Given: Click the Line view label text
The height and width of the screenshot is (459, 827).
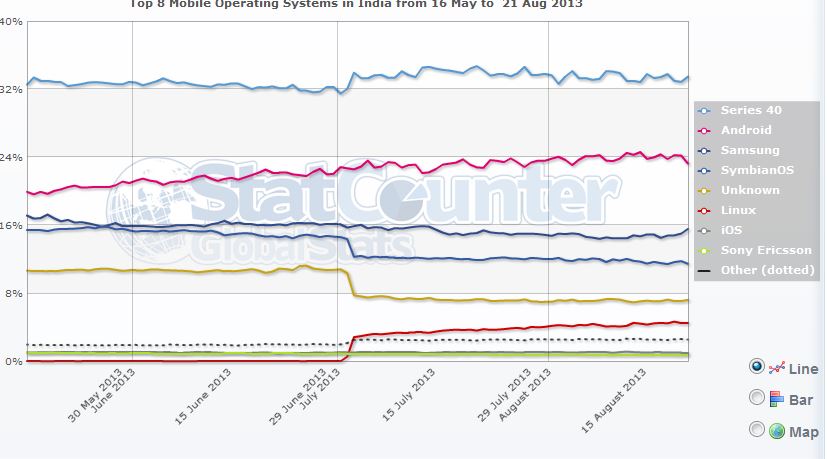Looking at the screenshot, I should [x=803, y=369].
